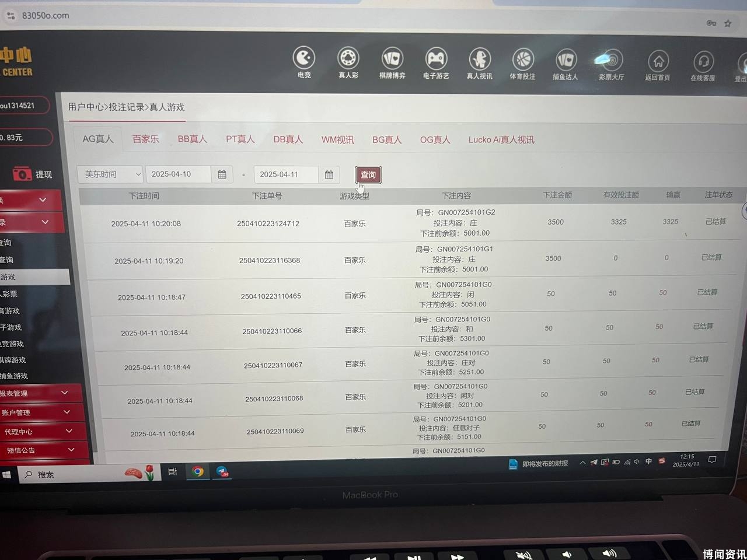This screenshot has width=747, height=560.
Task: Click the 下注单号 column header
Action: pyautogui.click(x=267, y=196)
